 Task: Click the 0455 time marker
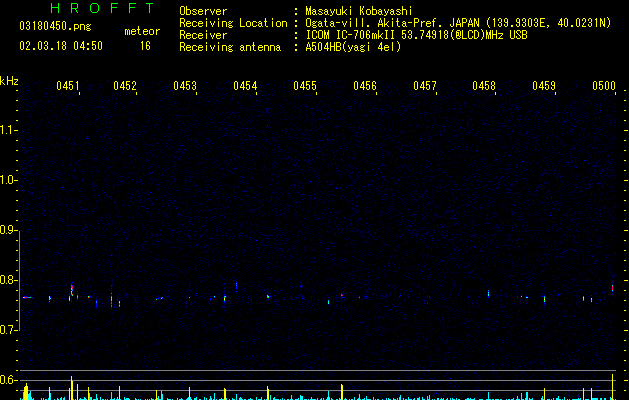[x=305, y=86]
